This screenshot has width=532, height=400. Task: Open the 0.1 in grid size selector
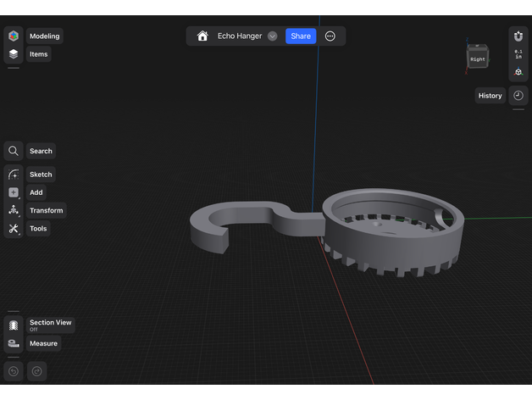[x=518, y=54]
